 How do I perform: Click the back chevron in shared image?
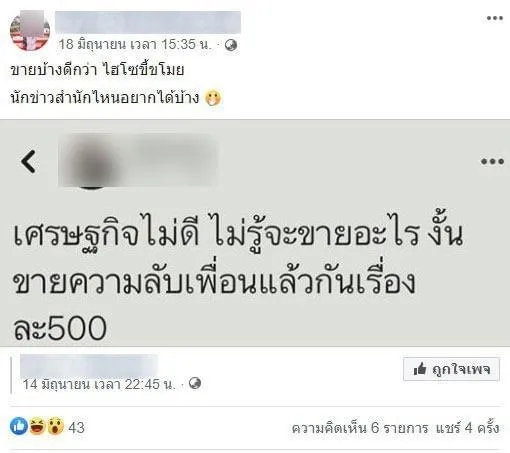29,161
